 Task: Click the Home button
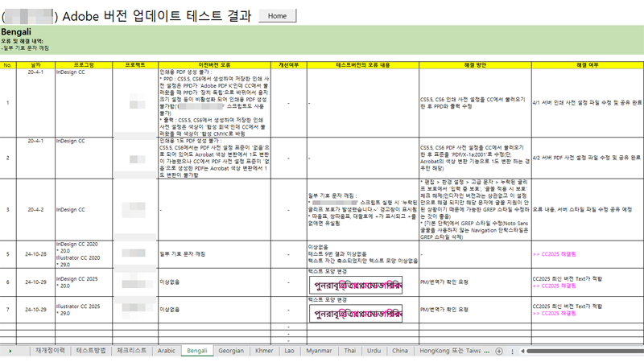click(x=278, y=16)
